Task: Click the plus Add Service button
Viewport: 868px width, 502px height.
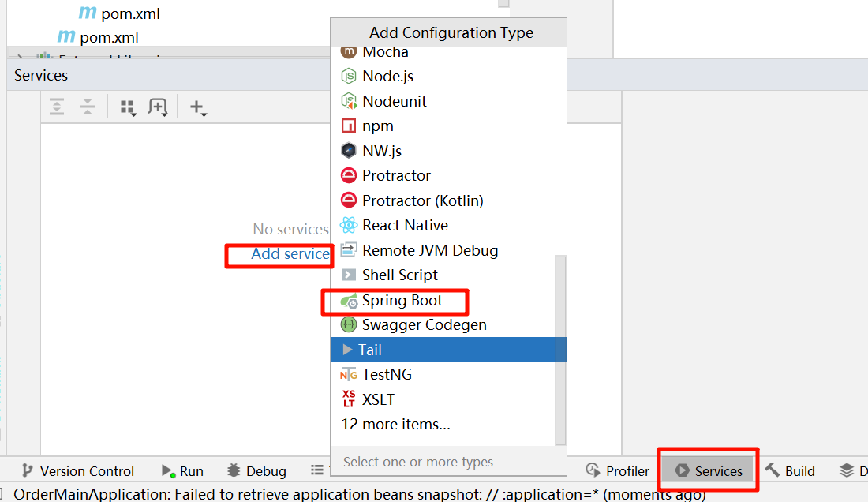Action: coord(197,107)
